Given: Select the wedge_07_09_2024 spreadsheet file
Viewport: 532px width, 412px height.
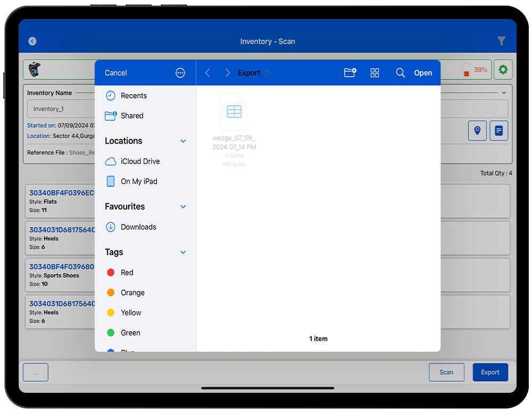Looking at the screenshot, I should click(234, 112).
